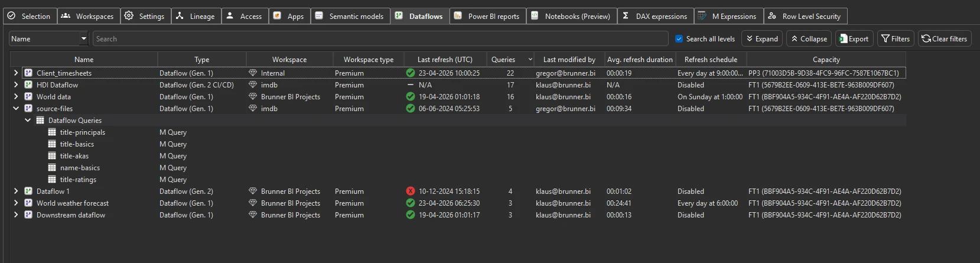Screen dimensions: 980x263
Task: Expand the Client_timesheets row
Action: pos(16,73)
